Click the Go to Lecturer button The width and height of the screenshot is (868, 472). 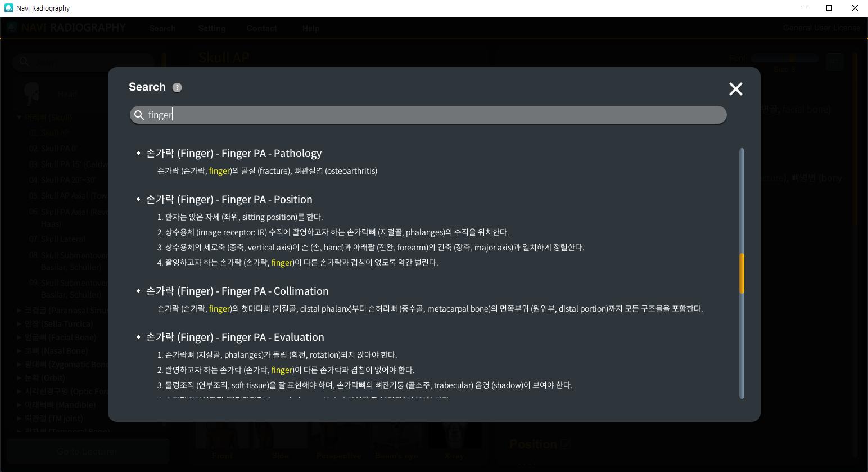coord(88,451)
